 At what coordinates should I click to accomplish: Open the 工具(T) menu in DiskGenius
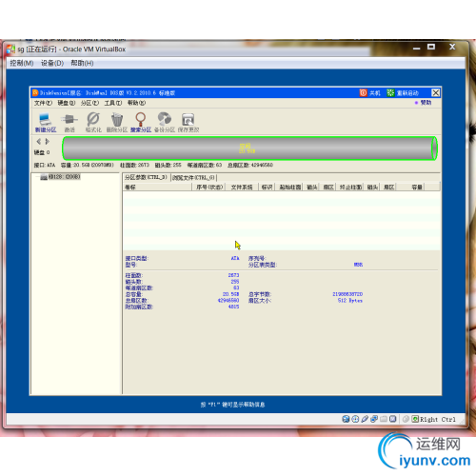pos(113,103)
